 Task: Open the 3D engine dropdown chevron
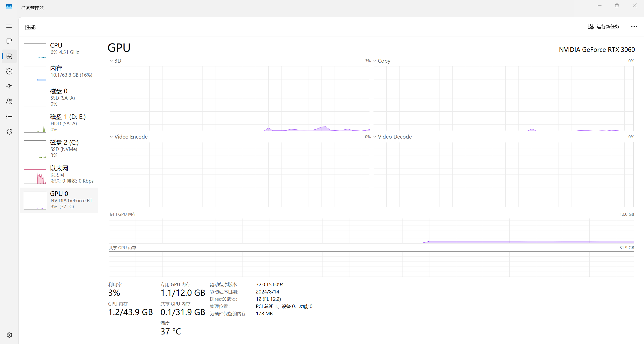pos(111,61)
